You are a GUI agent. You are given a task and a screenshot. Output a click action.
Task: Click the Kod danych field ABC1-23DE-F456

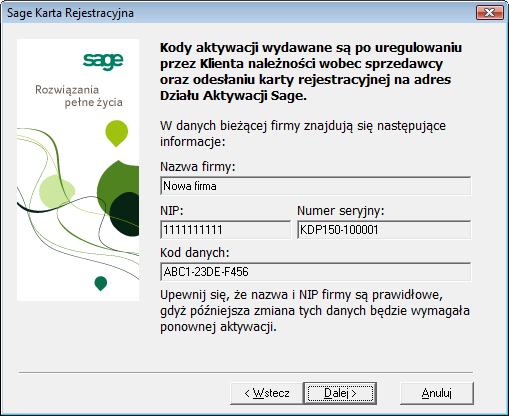315,272
